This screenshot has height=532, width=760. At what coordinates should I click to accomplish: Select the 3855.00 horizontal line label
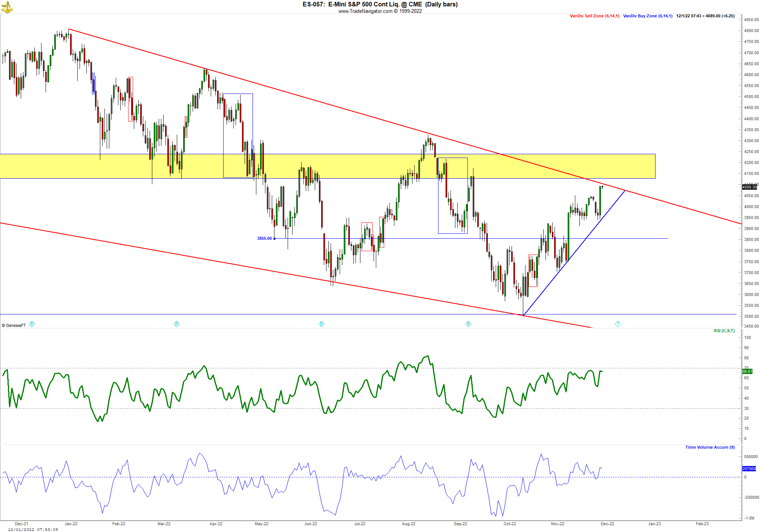coord(264,238)
